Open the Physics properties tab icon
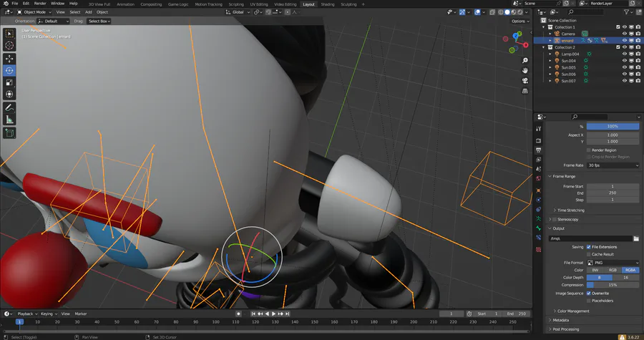 tap(538, 200)
